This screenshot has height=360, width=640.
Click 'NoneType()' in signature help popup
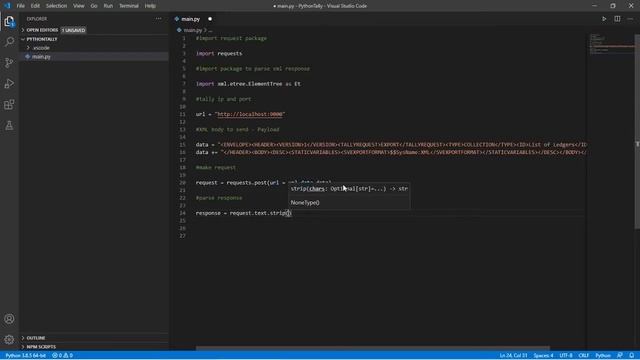(x=305, y=202)
